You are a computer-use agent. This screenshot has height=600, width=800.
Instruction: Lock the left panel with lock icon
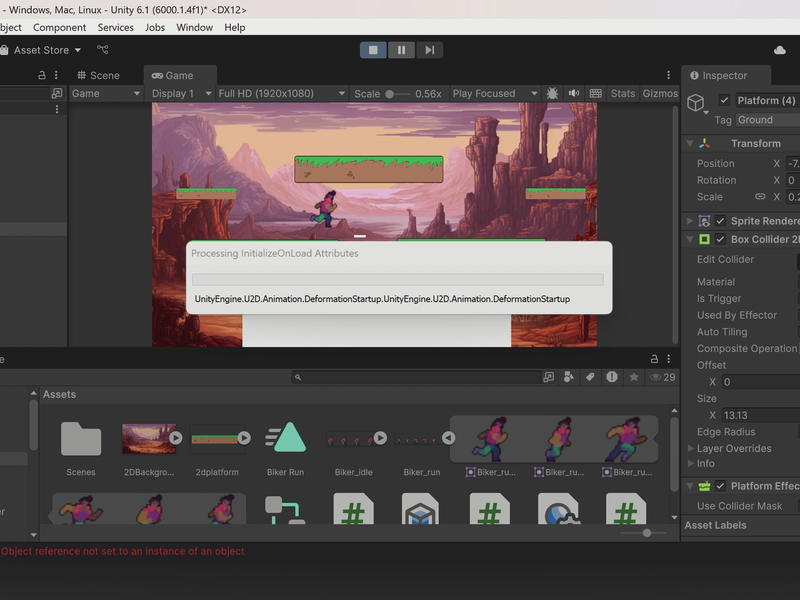pyautogui.click(x=42, y=76)
